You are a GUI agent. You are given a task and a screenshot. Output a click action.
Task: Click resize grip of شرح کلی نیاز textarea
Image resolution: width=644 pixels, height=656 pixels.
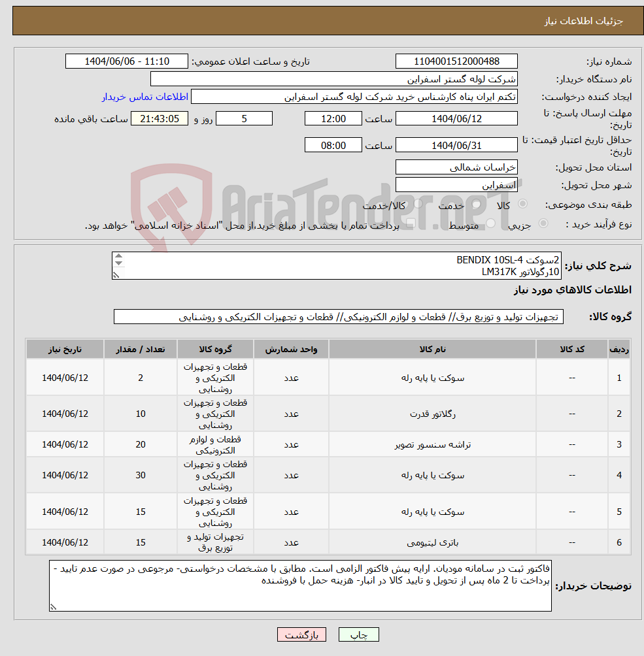click(x=116, y=275)
